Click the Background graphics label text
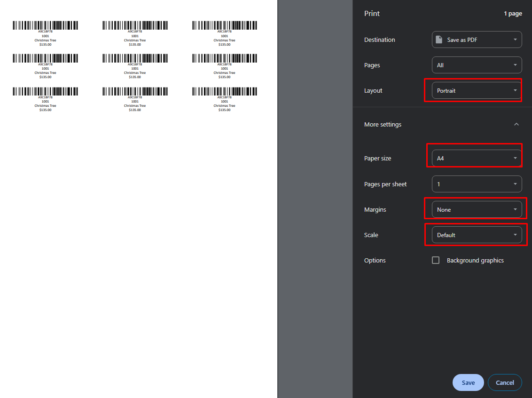532x398 pixels. coord(475,261)
